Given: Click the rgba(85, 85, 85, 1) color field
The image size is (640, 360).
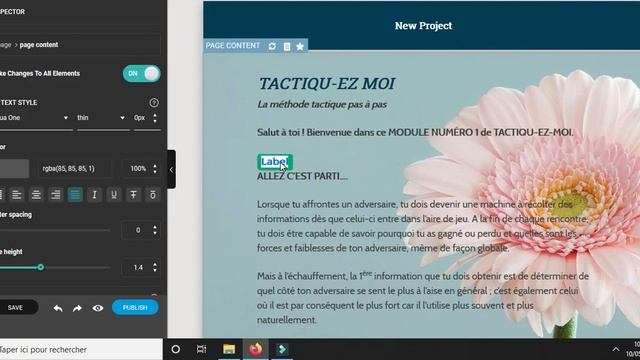Looking at the screenshot, I should (75, 169).
